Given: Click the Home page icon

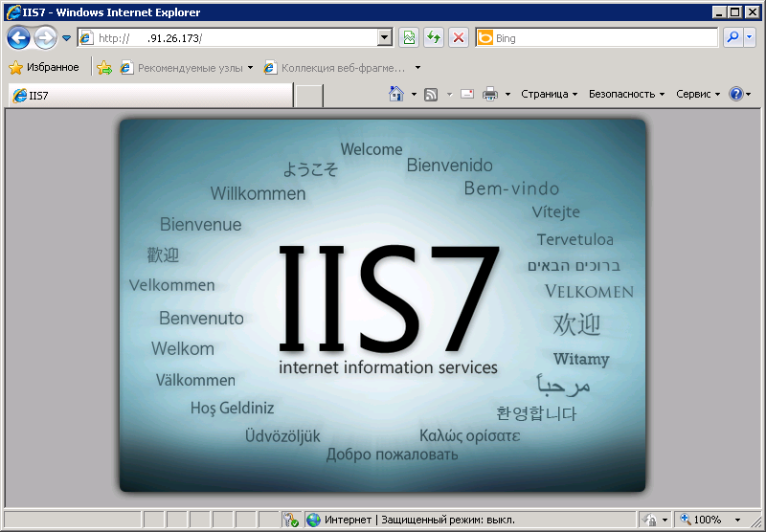Looking at the screenshot, I should (396, 94).
